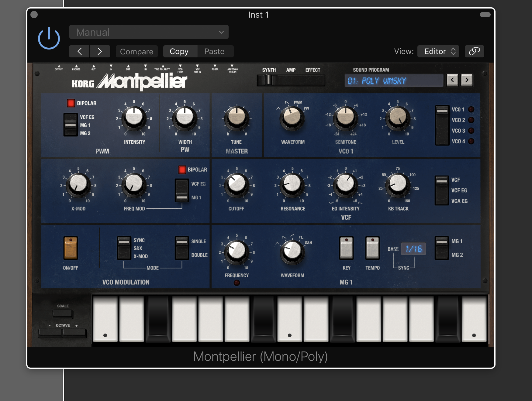Screen dimensions: 532x401
Task: Click the sound program display
Action: tap(394, 81)
